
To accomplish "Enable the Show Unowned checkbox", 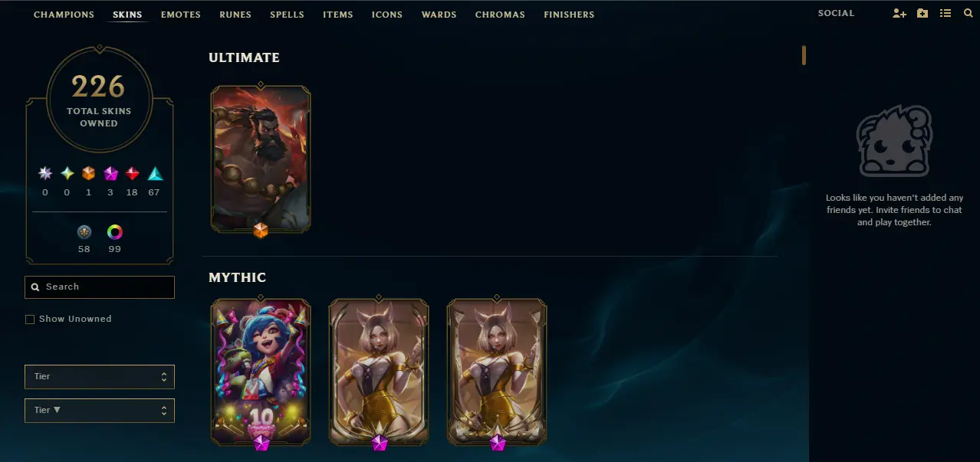I will pos(30,319).
